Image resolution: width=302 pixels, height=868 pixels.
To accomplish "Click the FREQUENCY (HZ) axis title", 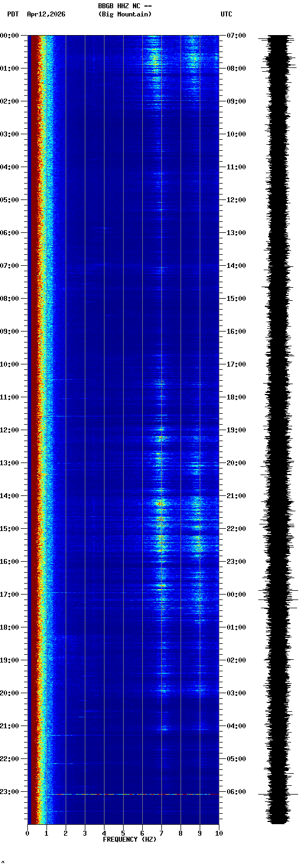I will pyautogui.click(x=130, y=840).
